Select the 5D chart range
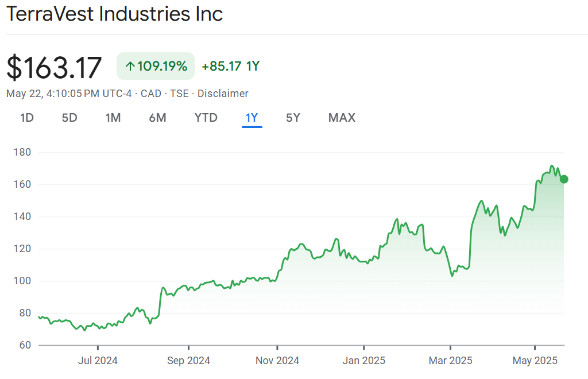The height and width of the screenshot is (379, 588). (x=69, y=118)
